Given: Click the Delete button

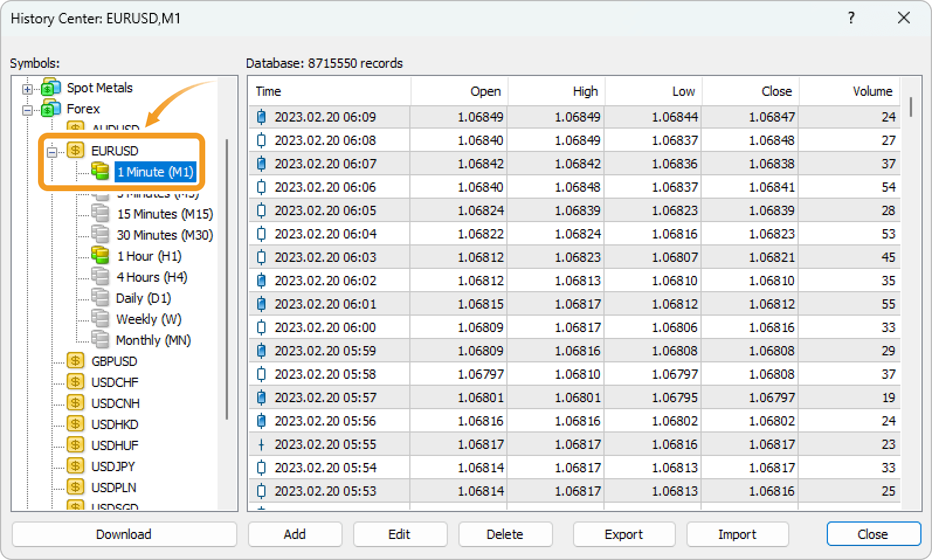Looking at the screenshot, I should [505, 534].
